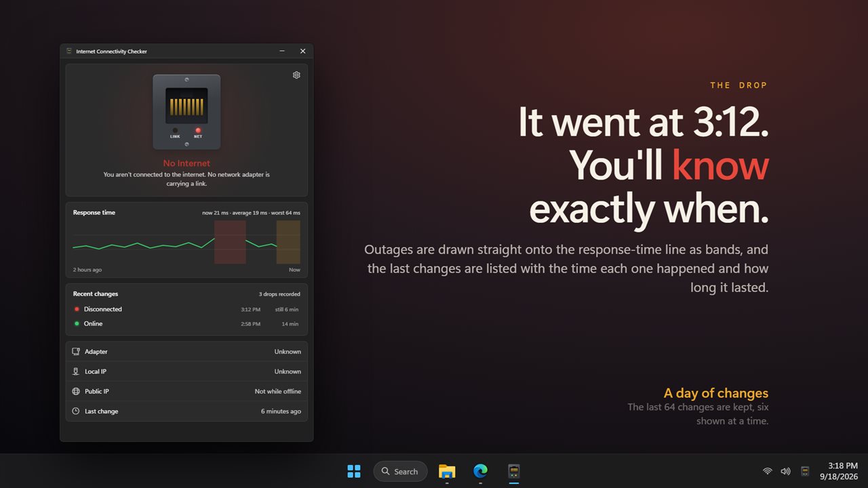Select the Online 2:58 PM entry
The image size is (868, 488).
(x=186, y=323)
